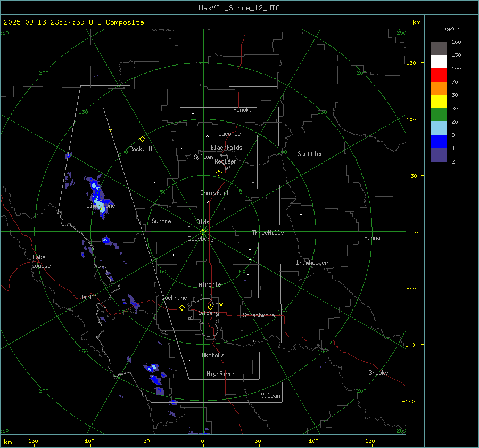This screenshot has width=479, height=448.
Task: Select the yellow V marker northwest of RockyMH
Action: [111, 130]
